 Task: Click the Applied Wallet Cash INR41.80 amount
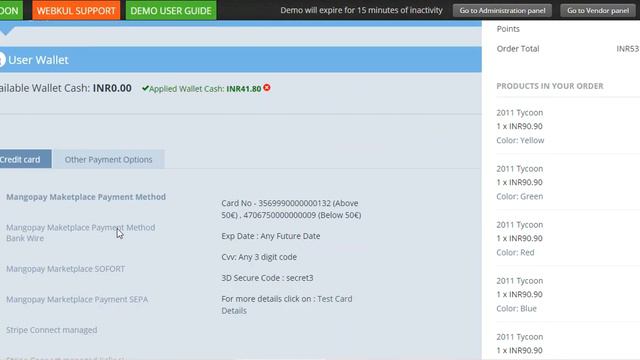coord(244,89)
